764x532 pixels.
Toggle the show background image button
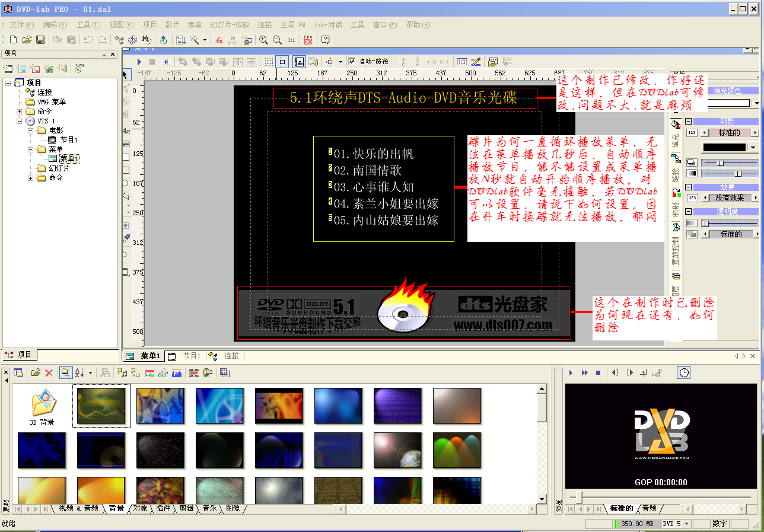(x=300, y=61)
